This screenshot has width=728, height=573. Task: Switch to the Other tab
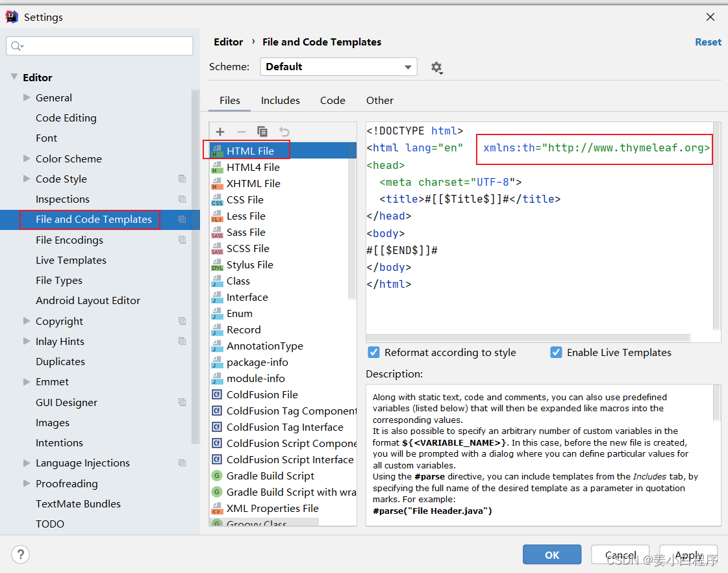pyautogui.click(x=380, y=101)
